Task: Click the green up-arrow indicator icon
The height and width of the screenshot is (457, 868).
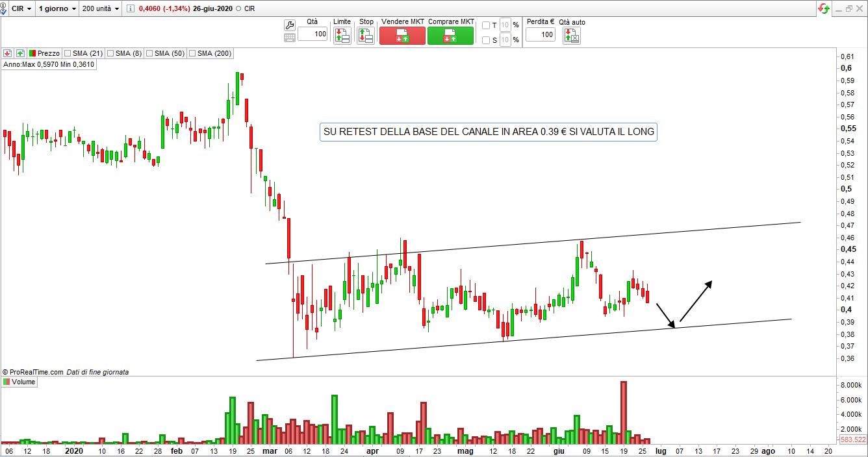Action: pyautogui.click(x=20, y=53)
